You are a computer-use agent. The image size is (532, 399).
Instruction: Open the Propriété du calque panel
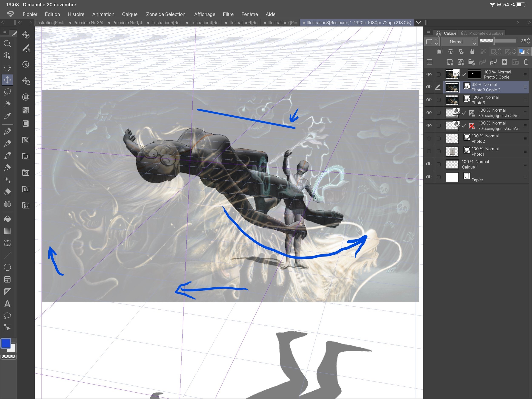pyautogui.click(x=486, y=33)
